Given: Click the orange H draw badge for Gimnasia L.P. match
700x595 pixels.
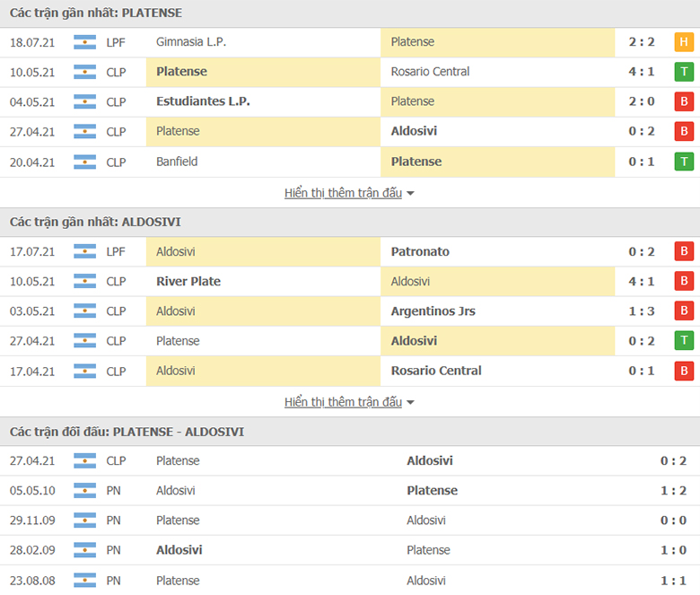Looking at the screenshot, I should click(x=684, y=42).
